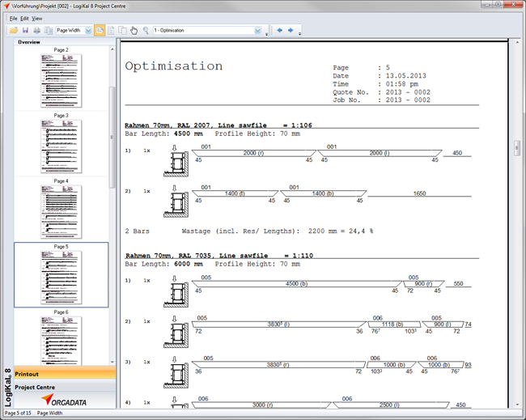Toggle the highlighted page layout view button
The image size is (526, 420).
pos(100,31)
